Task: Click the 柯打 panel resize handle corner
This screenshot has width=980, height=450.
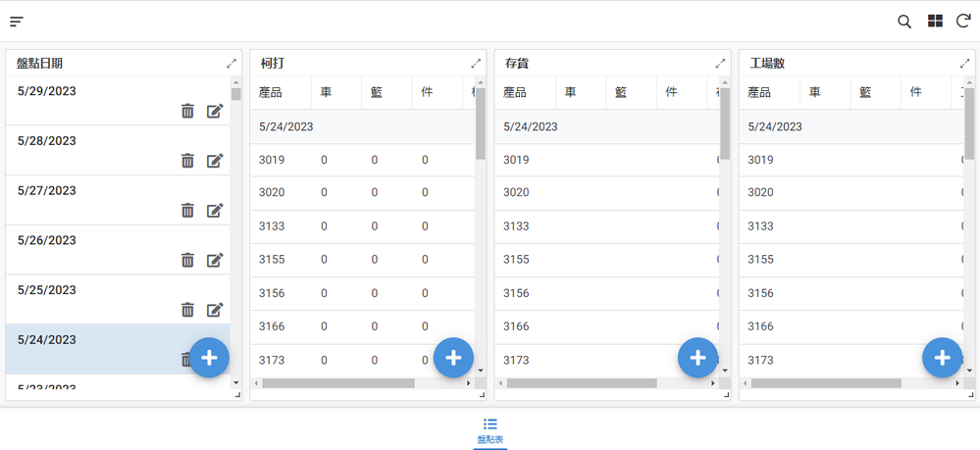Action: (x=482, y=395)
